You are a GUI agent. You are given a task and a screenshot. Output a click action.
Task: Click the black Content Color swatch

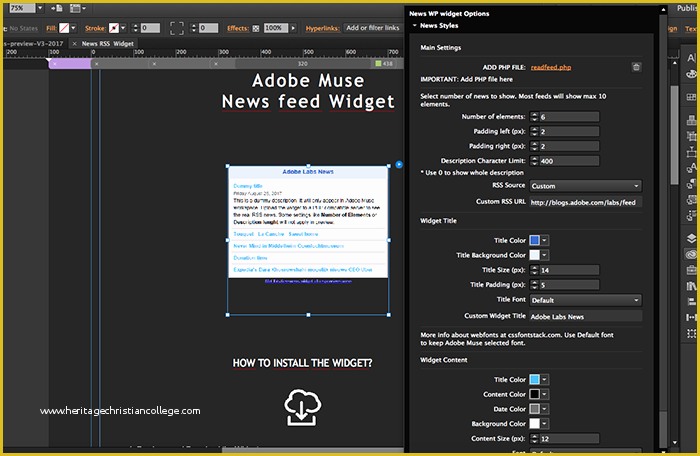point(534,394)
